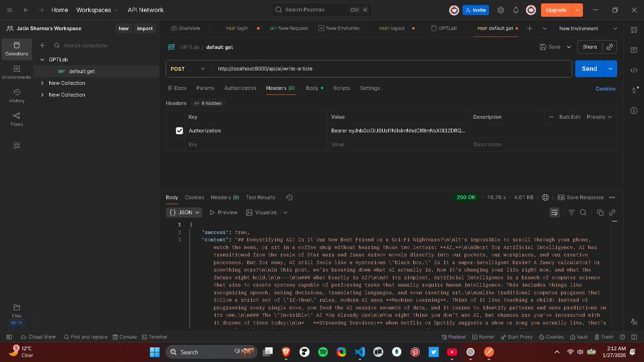The image size is (644, 362).
Task: Click the Save button
Action: [x=550, y=47]
